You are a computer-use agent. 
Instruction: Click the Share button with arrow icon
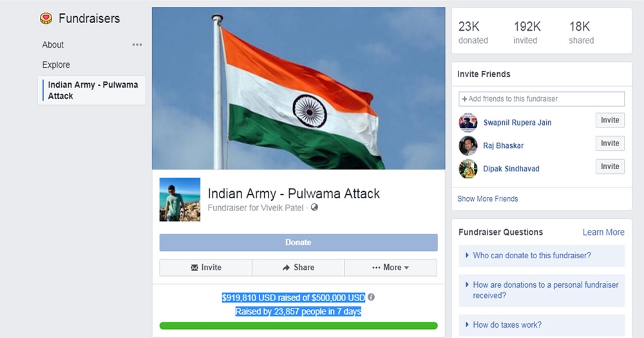tap(298, 267)
